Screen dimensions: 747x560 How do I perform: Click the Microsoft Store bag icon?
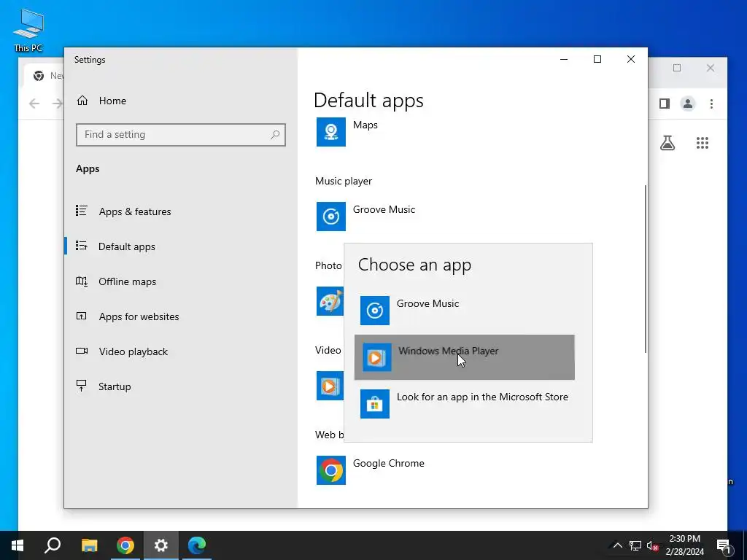point(374,404)
